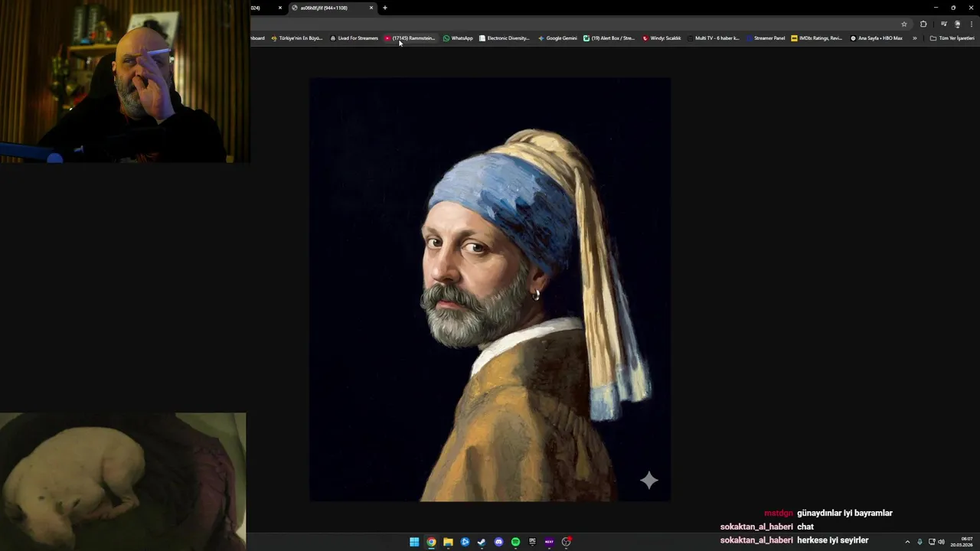Viewport: 980px width, 551px height.
Task: Open the Chrome three-dot menu
Action: click(971, 24)
